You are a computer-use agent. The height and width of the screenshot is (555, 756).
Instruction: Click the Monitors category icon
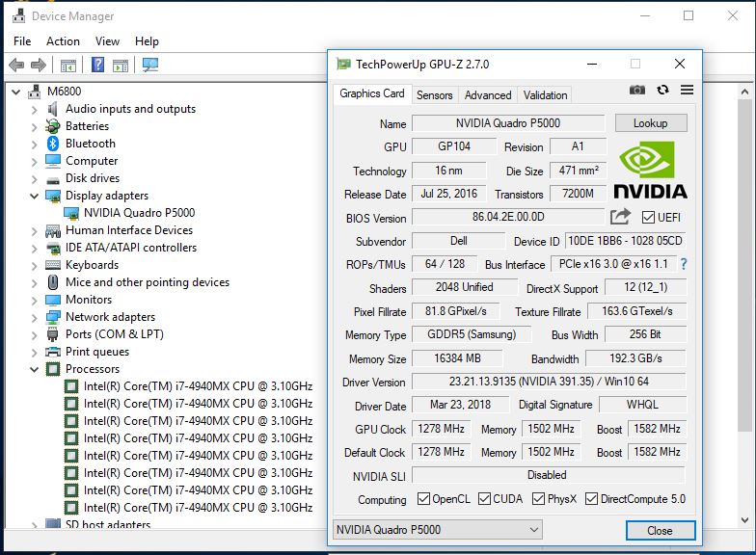(52, 300)
